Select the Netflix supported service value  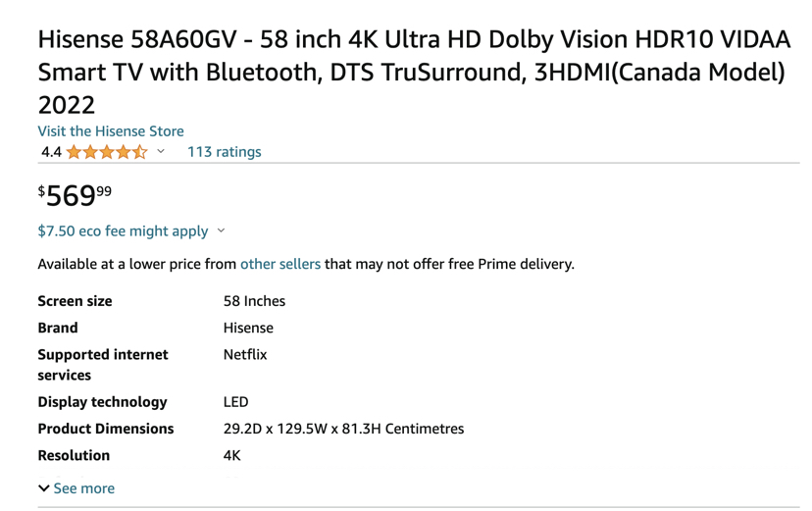(x=245, y=355)
